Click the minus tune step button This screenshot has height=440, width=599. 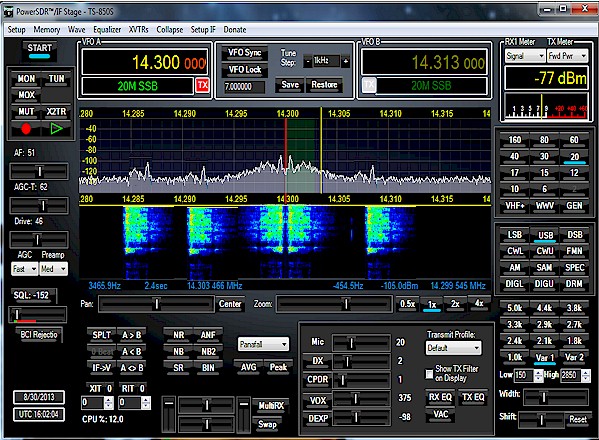click(x=308, y=61)
